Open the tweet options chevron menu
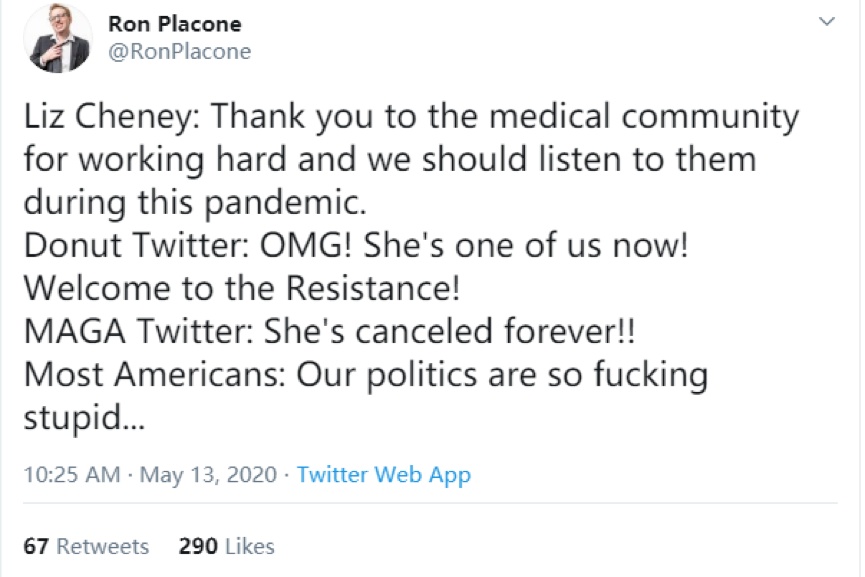 (827, 21)
